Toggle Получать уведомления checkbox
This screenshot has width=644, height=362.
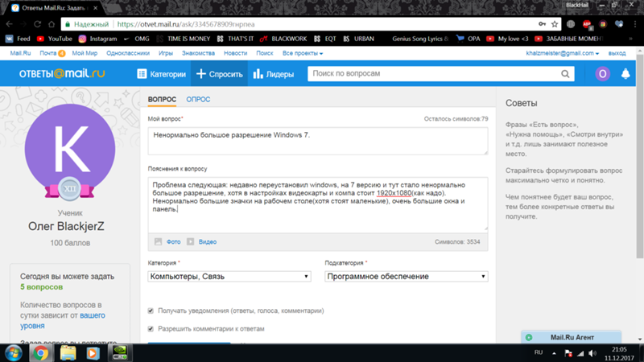[151, 311]
